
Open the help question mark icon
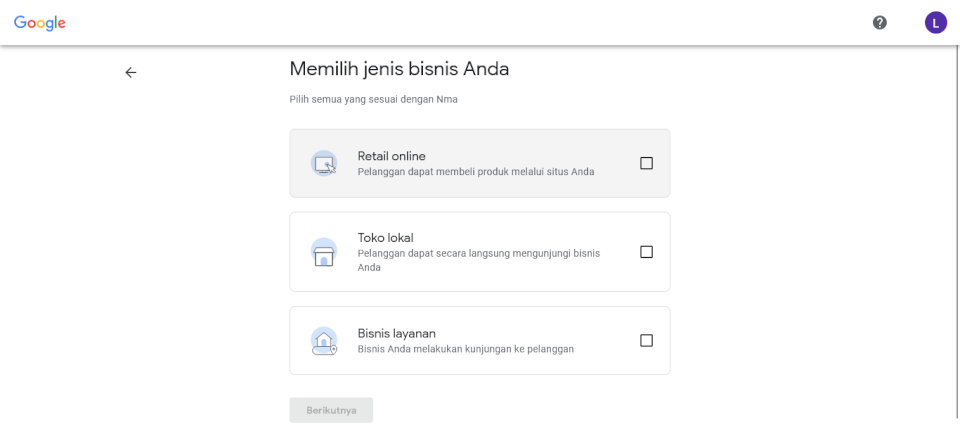(x=880, y=23)
